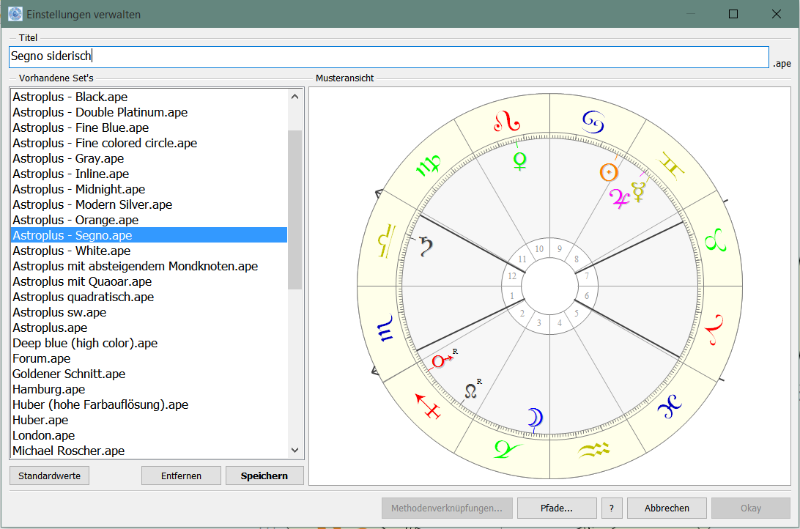
Task: Click the Saturn glyph near Libra
Action: pos(426,246)
